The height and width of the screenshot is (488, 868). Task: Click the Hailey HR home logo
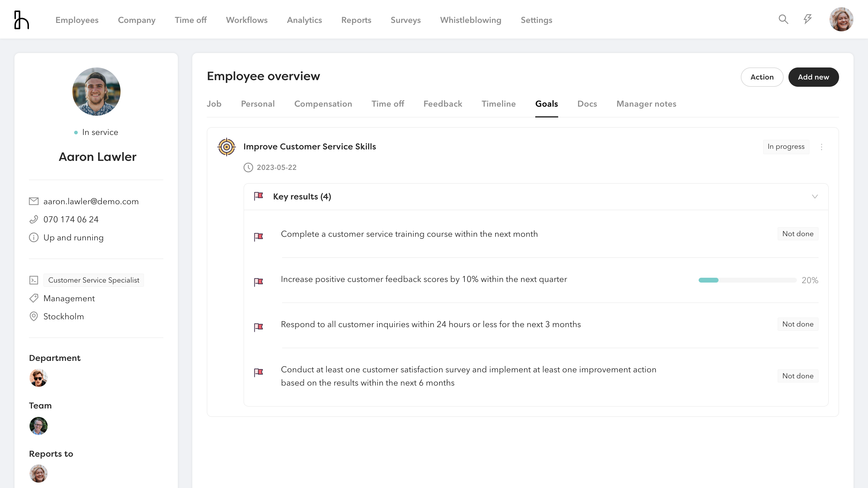coord(22,20)
